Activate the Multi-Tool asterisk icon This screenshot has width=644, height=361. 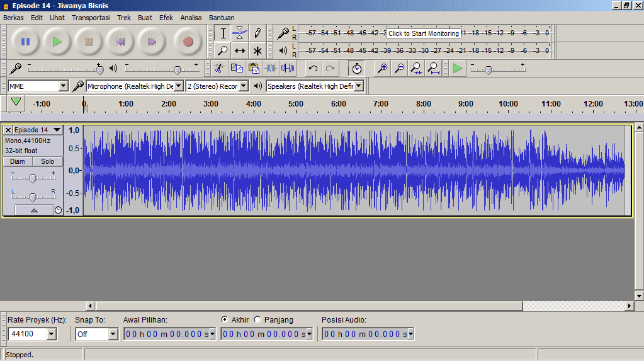click(x=257, y=50)
